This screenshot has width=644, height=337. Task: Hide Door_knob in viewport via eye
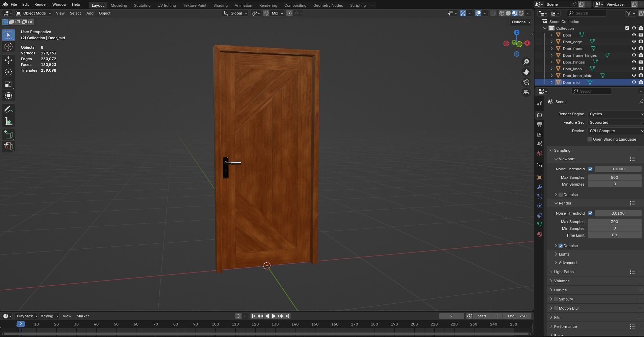pos(634,69)
